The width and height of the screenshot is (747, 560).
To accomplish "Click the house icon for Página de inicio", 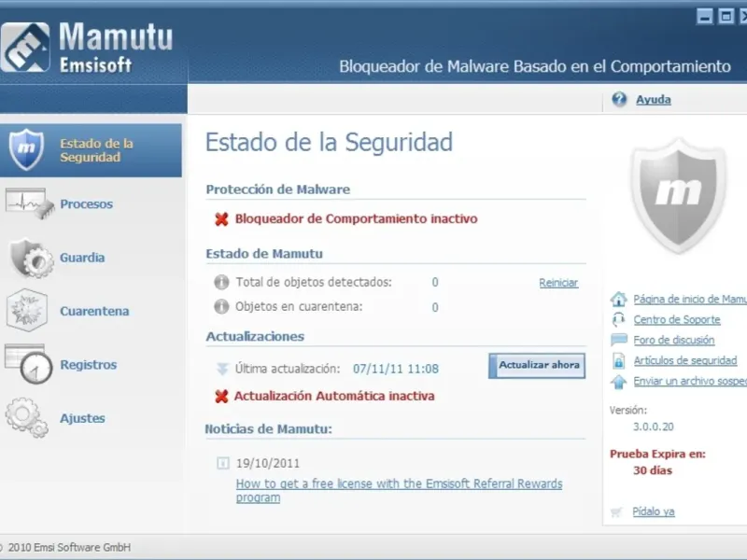I will click(x=619, y=299).
